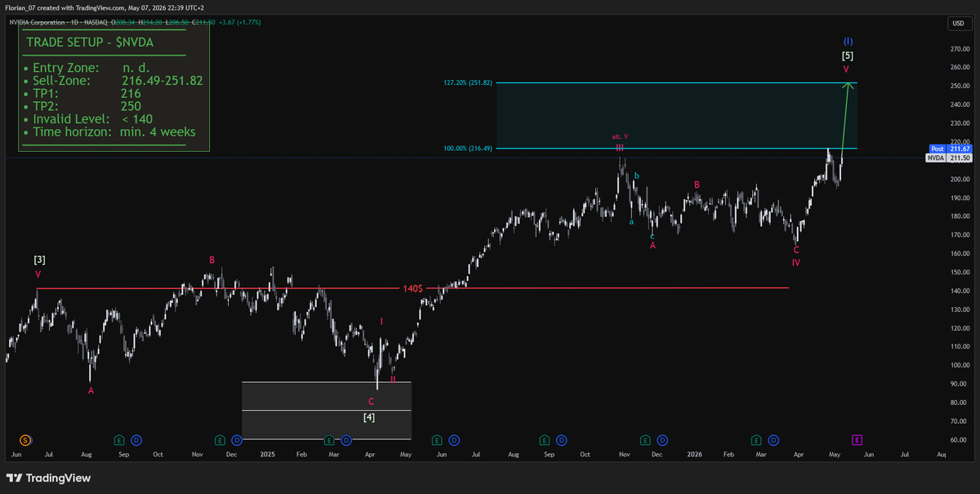Open the August 2025 earnings marker
Viewport: 980px width, 494px height.
[545, 439]
